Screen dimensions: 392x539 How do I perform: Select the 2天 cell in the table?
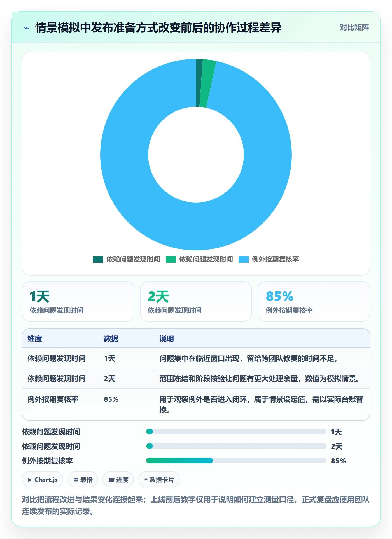110,378
